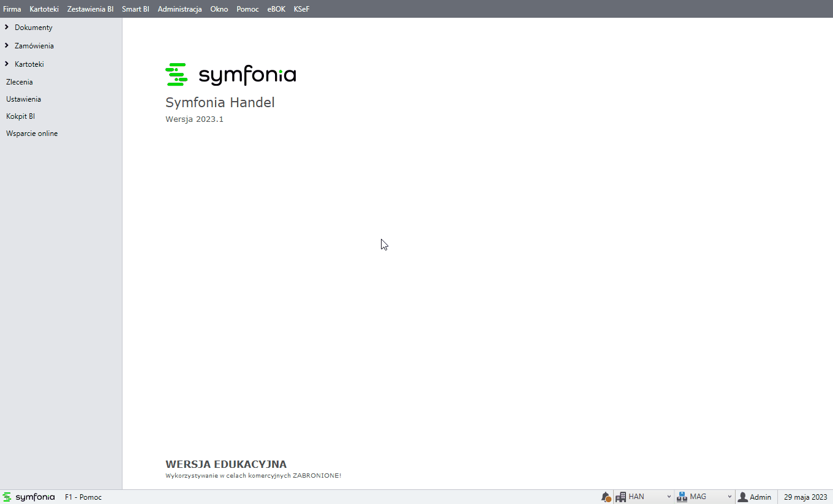Expand the Kartoteki sidebar chevron
Image resolution: width=833 pixels, height=504 pixels.
coord(7,64)
